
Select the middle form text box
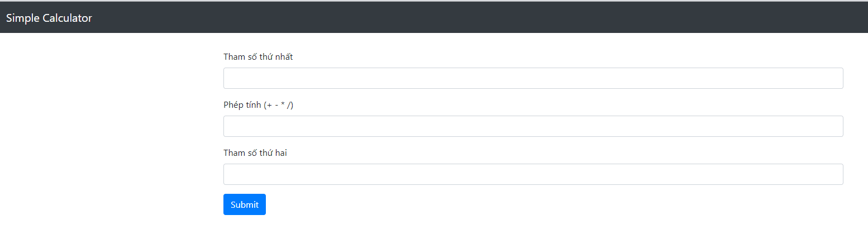[x=533, y=126]
